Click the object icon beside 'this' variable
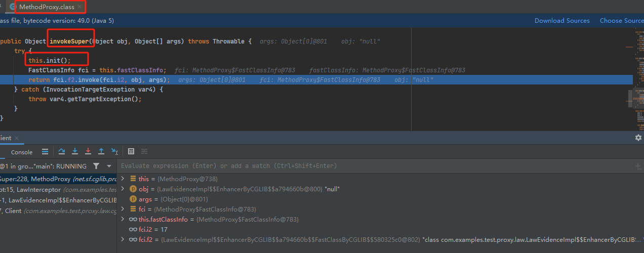 [x=133, y=179]
